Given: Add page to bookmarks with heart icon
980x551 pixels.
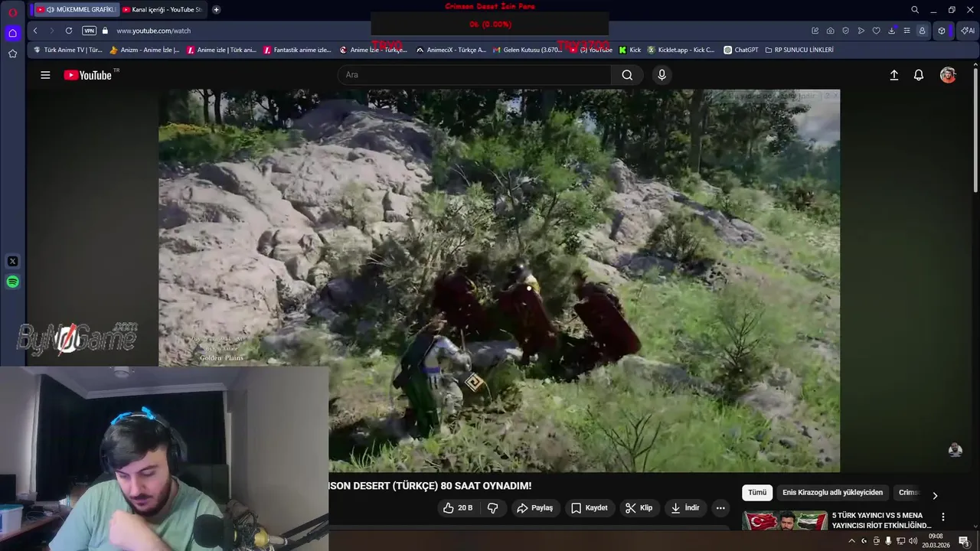Looking at the screenshot, I should coord(877,31).
